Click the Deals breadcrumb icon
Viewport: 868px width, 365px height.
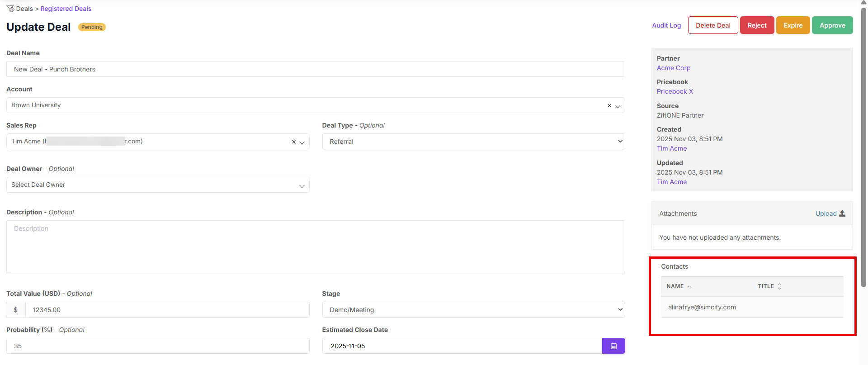coord(9,8)
